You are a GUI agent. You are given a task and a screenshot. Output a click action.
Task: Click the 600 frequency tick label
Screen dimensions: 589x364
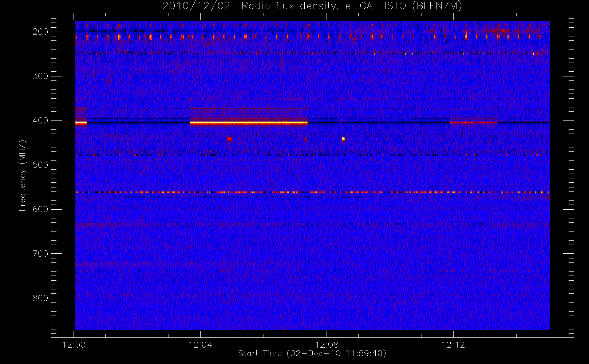coord(40,209)
